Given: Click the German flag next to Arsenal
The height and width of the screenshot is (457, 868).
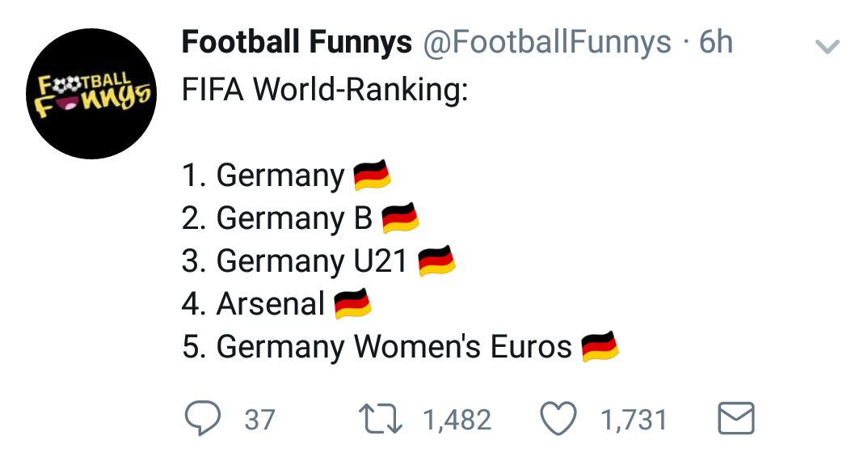Looking at the screenshot, I should click(352, 304).
